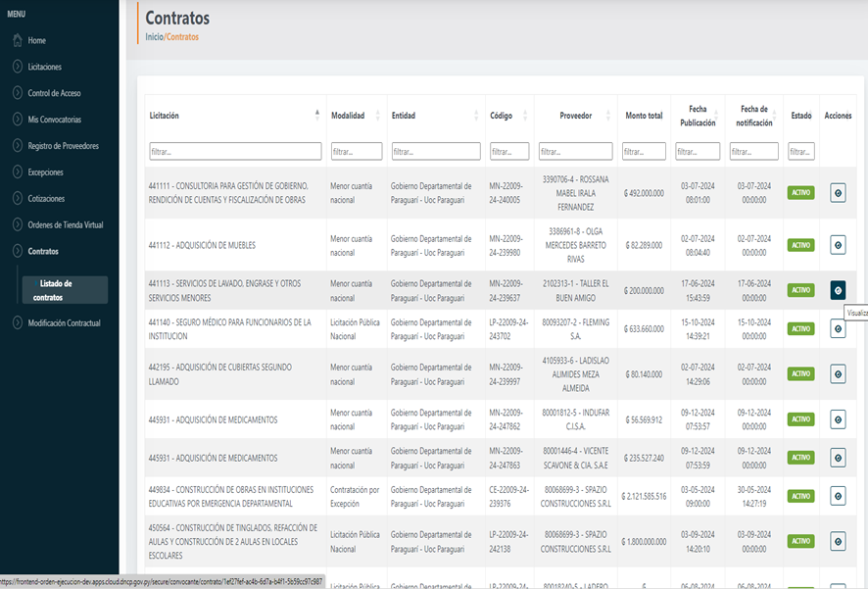Click the Licitación filter input field

click(235, 152)
